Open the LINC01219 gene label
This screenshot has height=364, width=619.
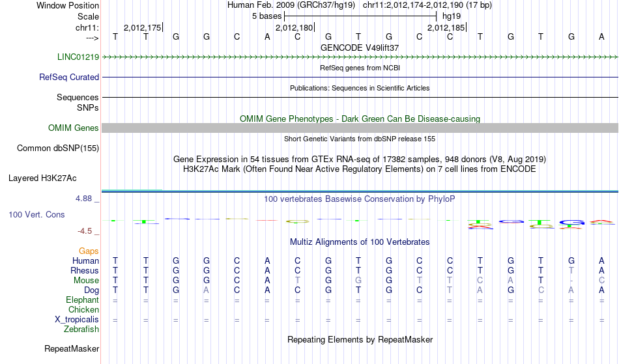click(78, 57)
